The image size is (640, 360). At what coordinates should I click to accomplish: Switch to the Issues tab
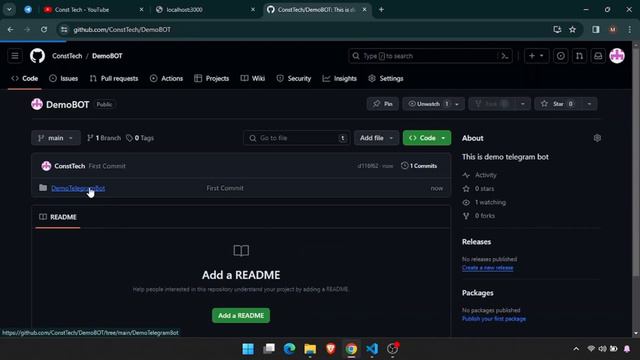[63, 78]
